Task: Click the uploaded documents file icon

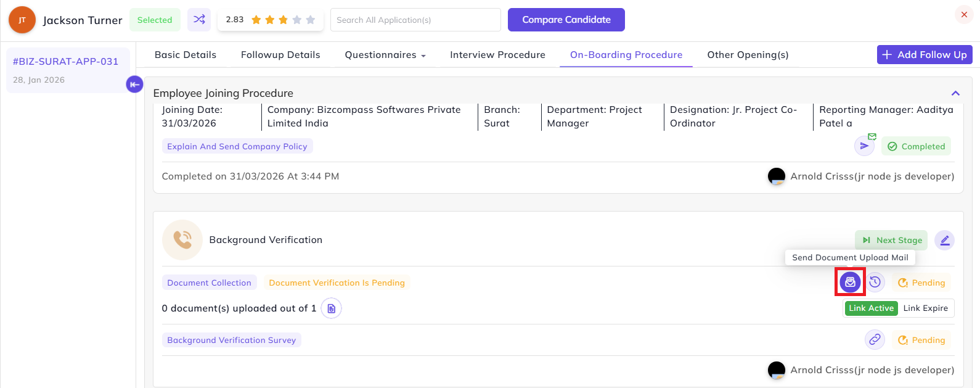Action: 332,308
